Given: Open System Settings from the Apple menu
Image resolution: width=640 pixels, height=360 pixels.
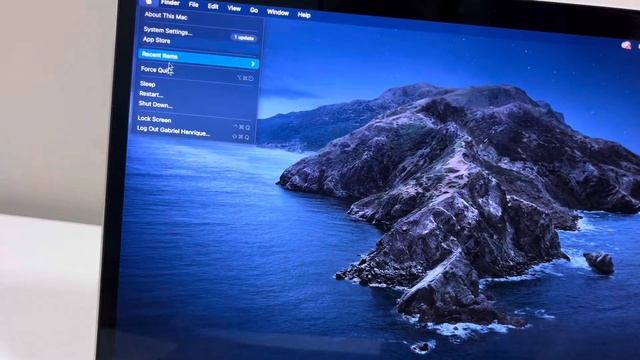Looking at the screenshot, I should point(168,31).
